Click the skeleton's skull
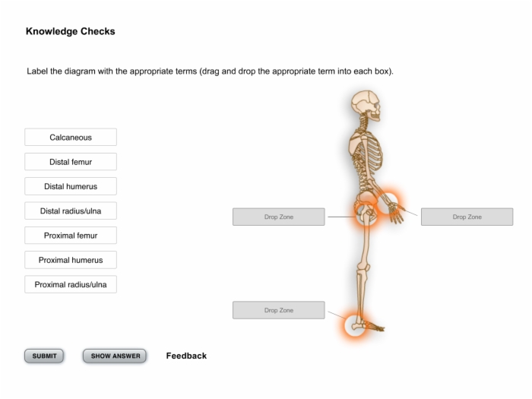Viewport: 532px width, 399px height. (x=366, y=105)
